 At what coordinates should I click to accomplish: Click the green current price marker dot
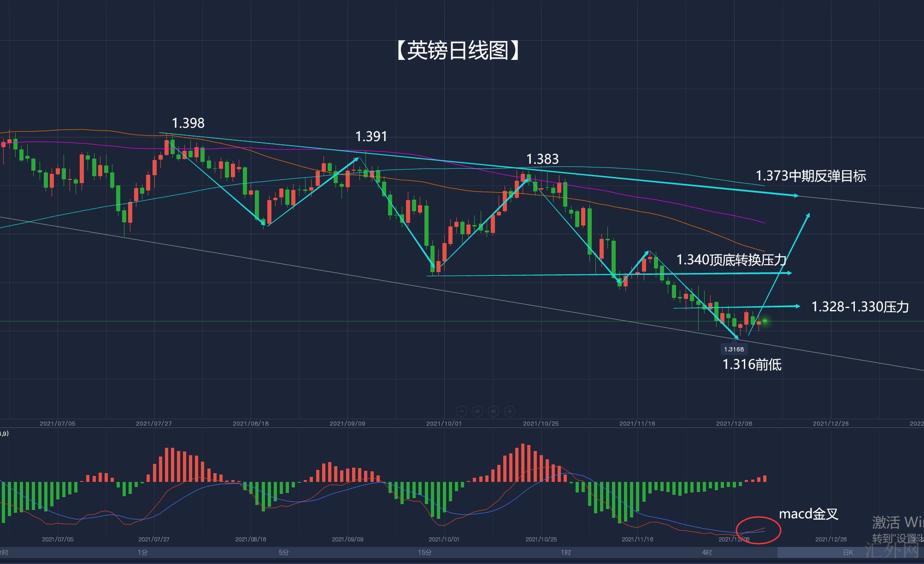coord(765,321)
